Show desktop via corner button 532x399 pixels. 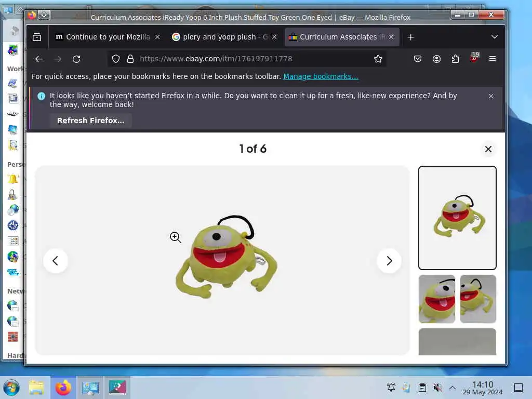pos(518,388)
